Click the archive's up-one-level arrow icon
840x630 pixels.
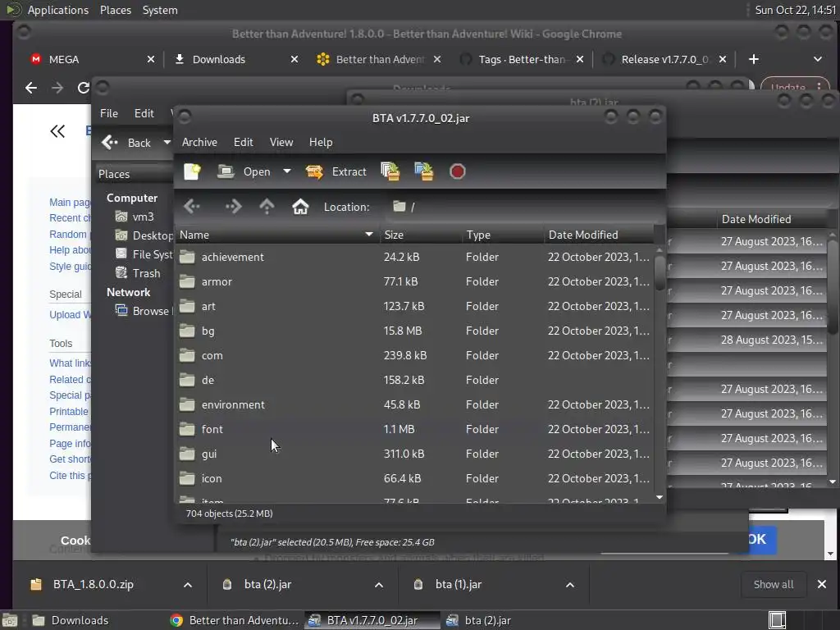pos(267,207)
